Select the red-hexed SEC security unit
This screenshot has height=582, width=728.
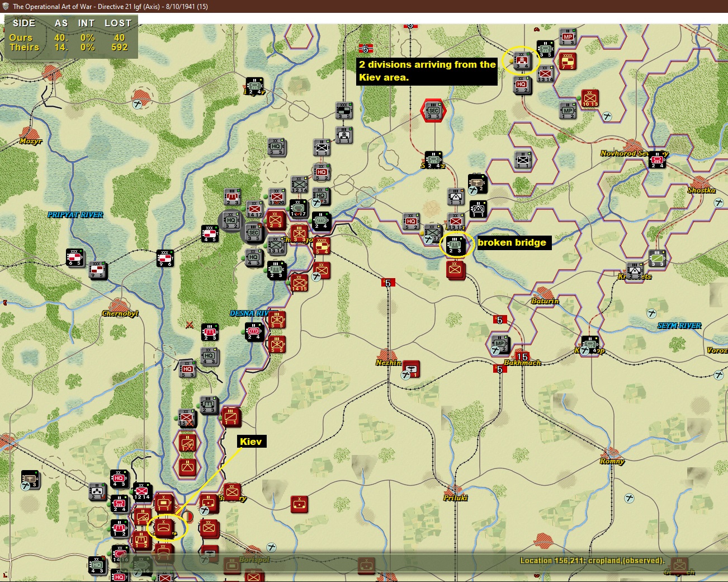[433, 111]
